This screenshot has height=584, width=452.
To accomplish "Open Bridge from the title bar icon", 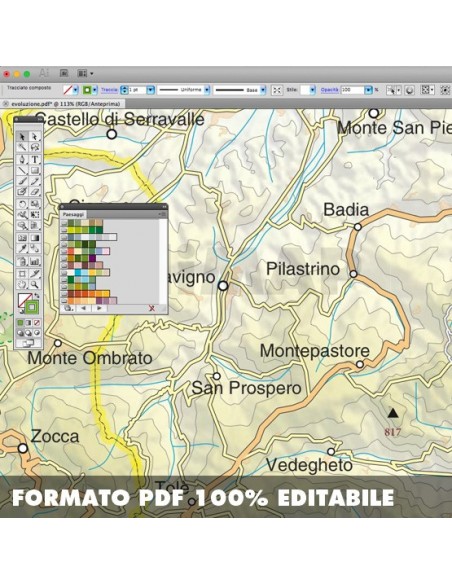I will tap(64, 73).
